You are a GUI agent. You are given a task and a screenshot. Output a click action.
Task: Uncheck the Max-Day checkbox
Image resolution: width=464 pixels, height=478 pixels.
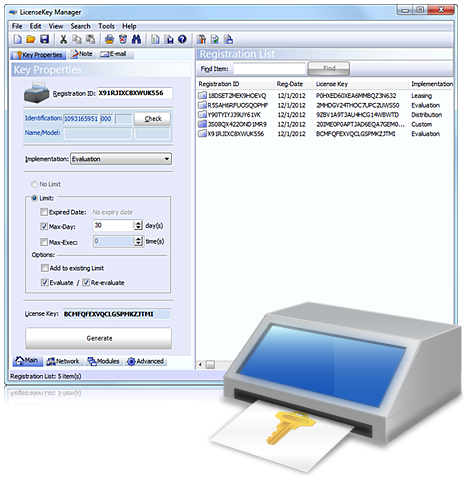44,227
